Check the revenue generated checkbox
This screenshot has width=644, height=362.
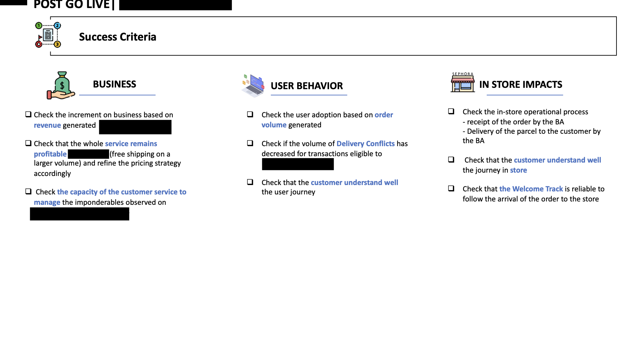(29, 114)
